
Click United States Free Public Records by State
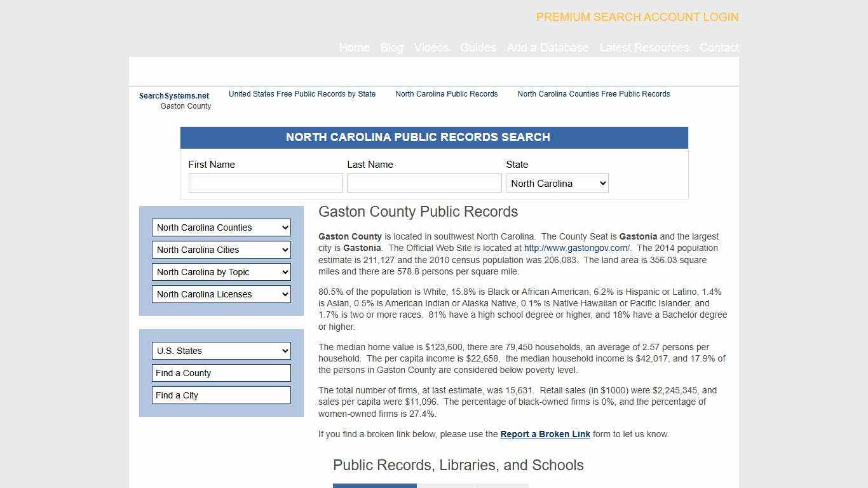[x=302, y=94]
